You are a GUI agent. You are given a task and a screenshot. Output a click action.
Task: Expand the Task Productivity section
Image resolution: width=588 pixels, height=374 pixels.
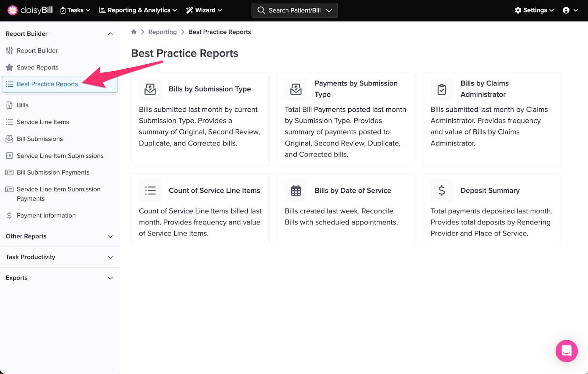(x=60, y=257)
